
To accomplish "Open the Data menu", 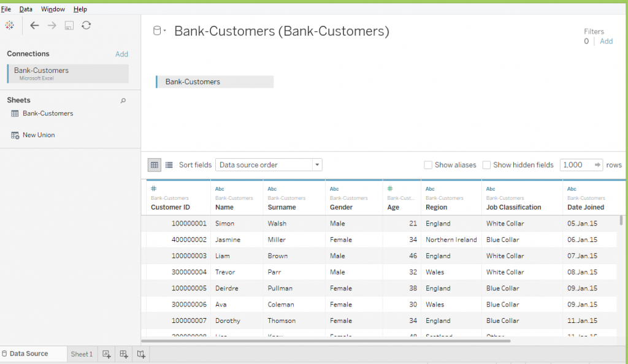I will [x=26, y=9].
